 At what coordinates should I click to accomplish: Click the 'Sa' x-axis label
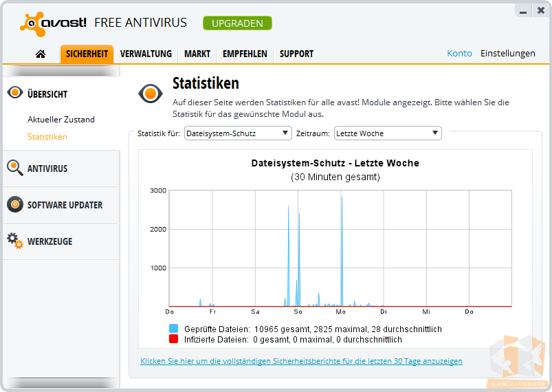[x=255, y=312]
